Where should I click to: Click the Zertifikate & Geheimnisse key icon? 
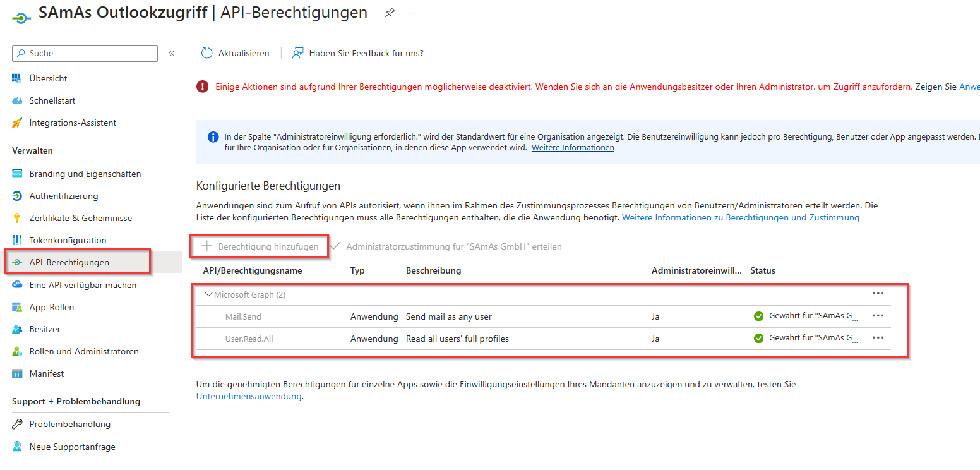(x=17, y=218)
